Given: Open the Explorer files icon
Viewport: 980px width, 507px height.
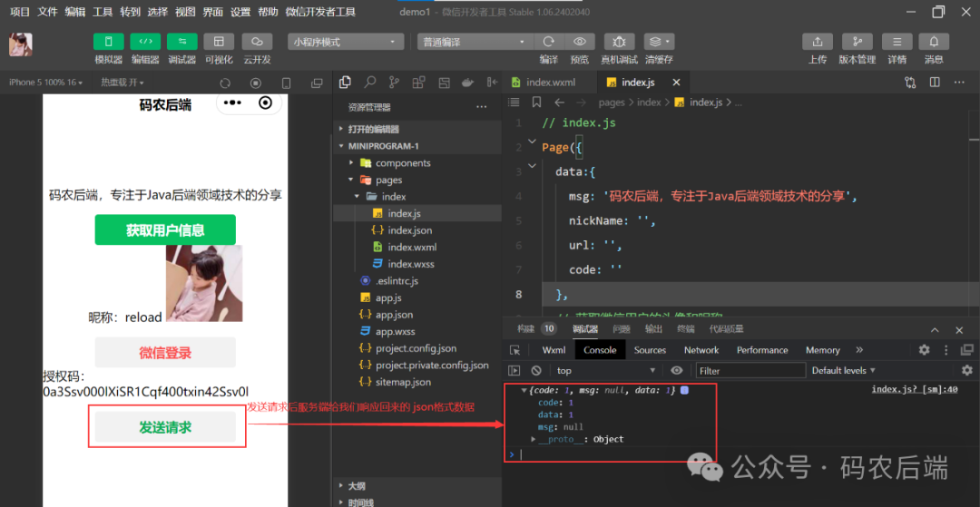Looking at the screenshot, I should coord(345,82).
